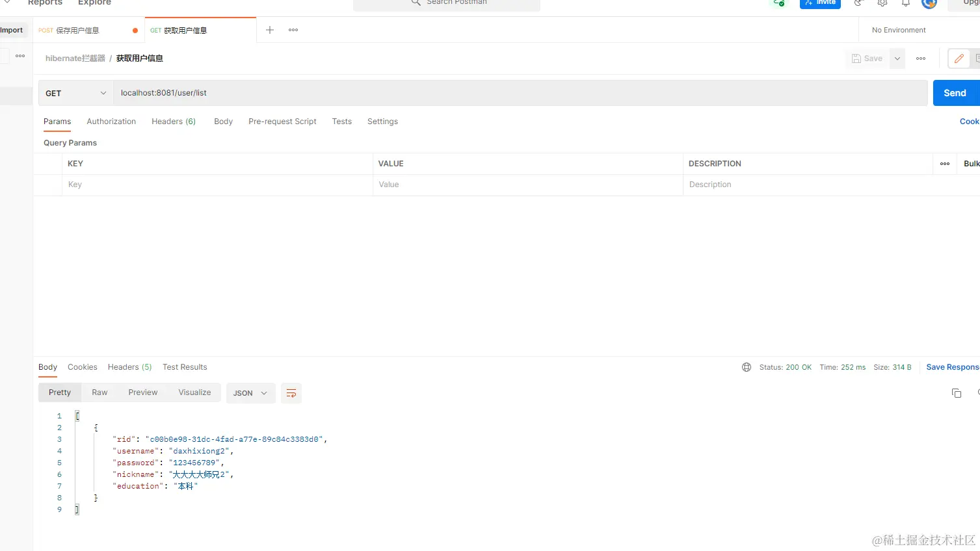Open the Test Results tab

[x=185, y=367]
